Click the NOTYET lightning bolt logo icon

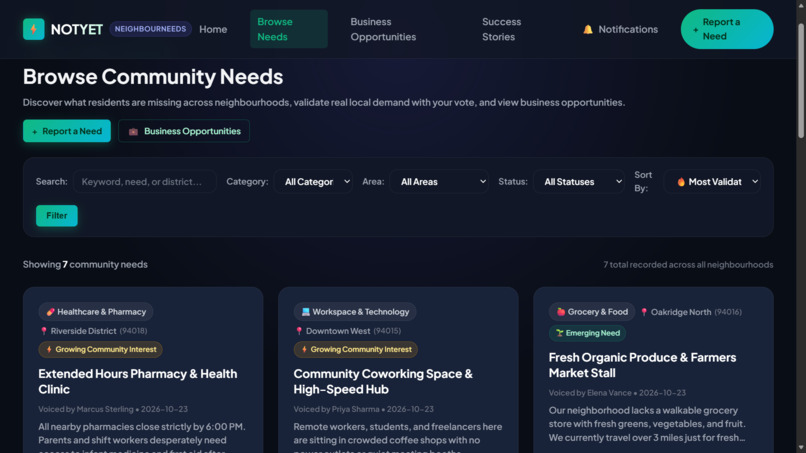(33, 29)
